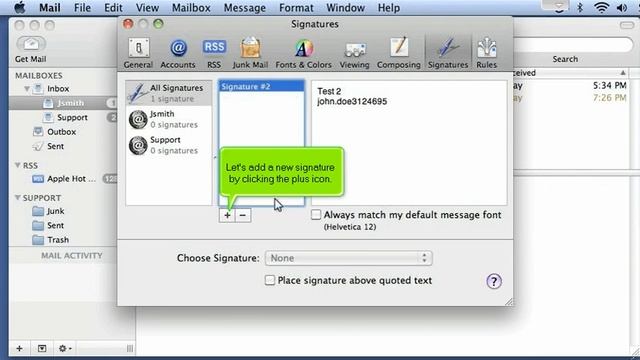
Task: Open the Fonts & Colors preferences pane
Action: pos(303,53)
